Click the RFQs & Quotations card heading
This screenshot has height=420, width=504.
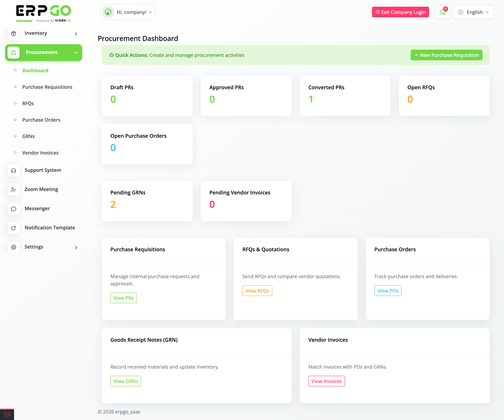click(266, 249)
